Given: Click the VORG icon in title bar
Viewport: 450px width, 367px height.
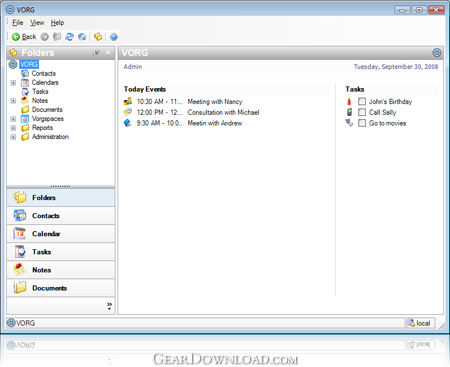Looking at the screenshot, I should coord(11,10).
